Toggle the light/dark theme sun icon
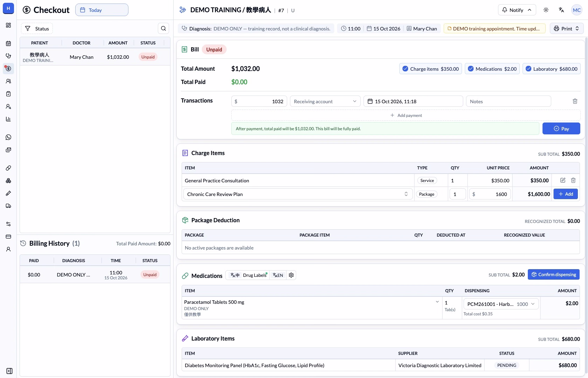The width and height of the screenshot is (588, 378). click(x=546, y=10)
